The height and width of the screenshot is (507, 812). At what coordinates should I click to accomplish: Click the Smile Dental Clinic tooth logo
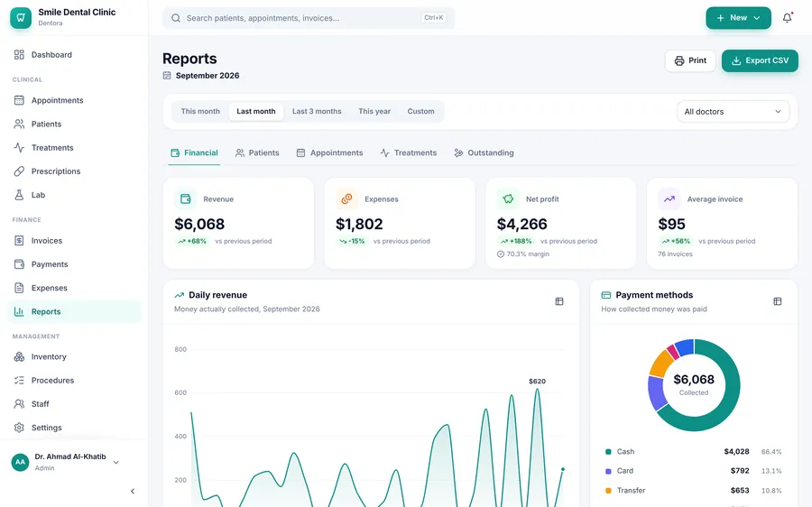[x=21, y=18]
